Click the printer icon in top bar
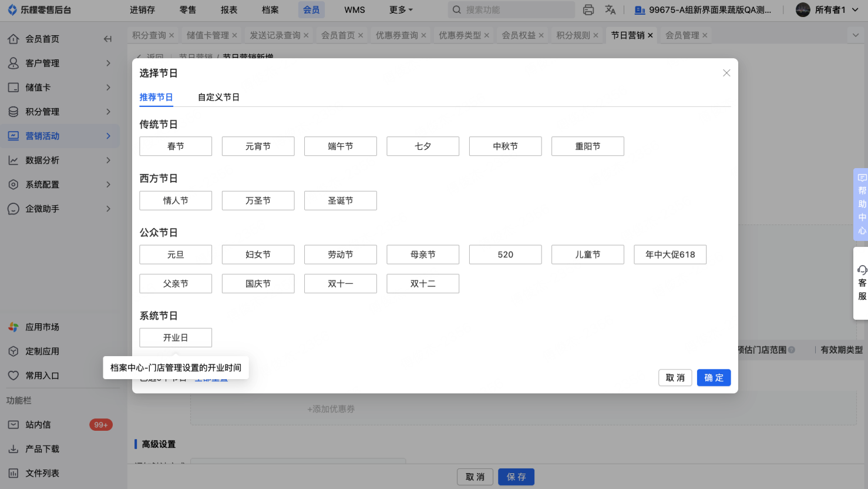This screenshot has width=868, height=489. tap(588, 9)
